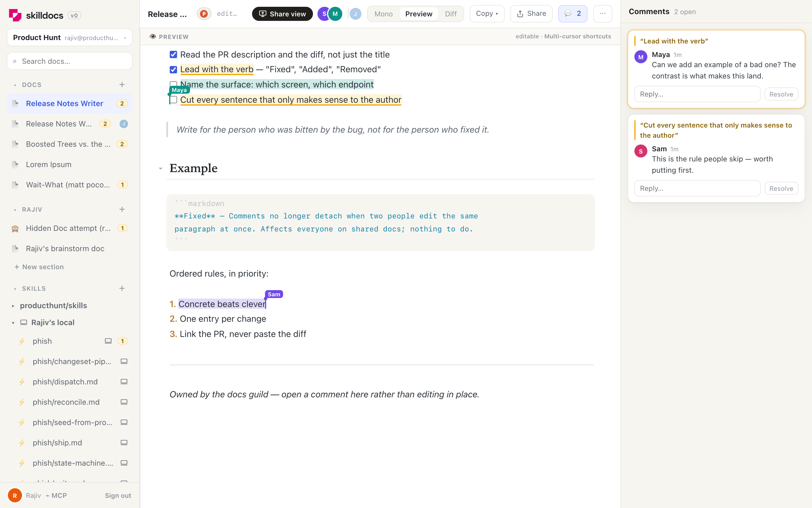812x508 pixels.
Task: Add item with RAJIV section plus icon
Action: (122, 209)
